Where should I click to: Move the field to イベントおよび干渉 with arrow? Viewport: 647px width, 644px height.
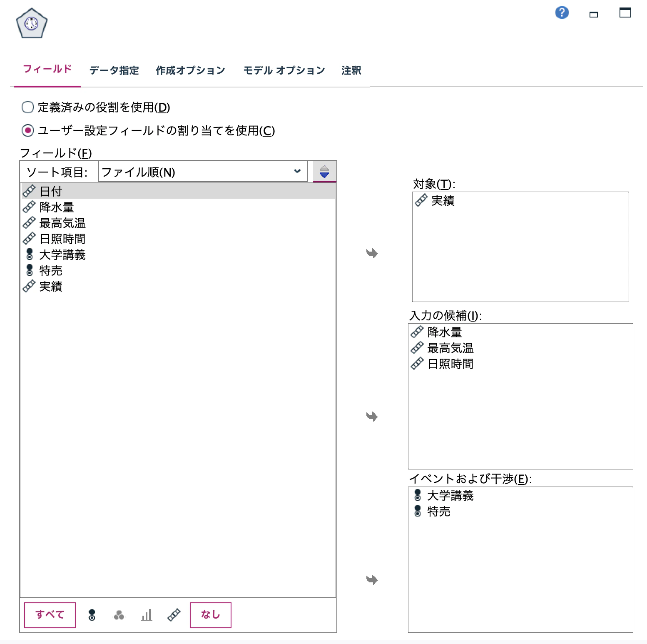point(372,580)
